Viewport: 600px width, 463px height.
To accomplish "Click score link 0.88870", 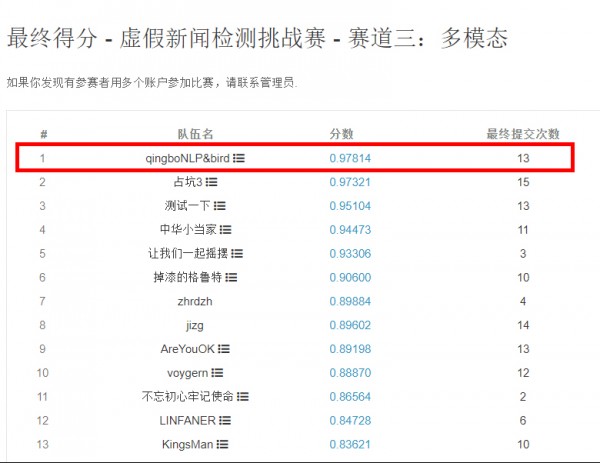I will [350, 373].
